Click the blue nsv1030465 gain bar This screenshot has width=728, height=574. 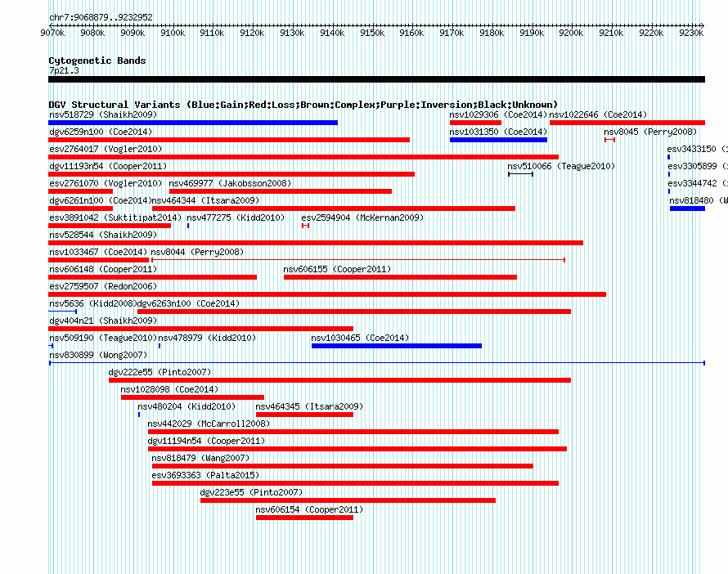coord(397,346)
